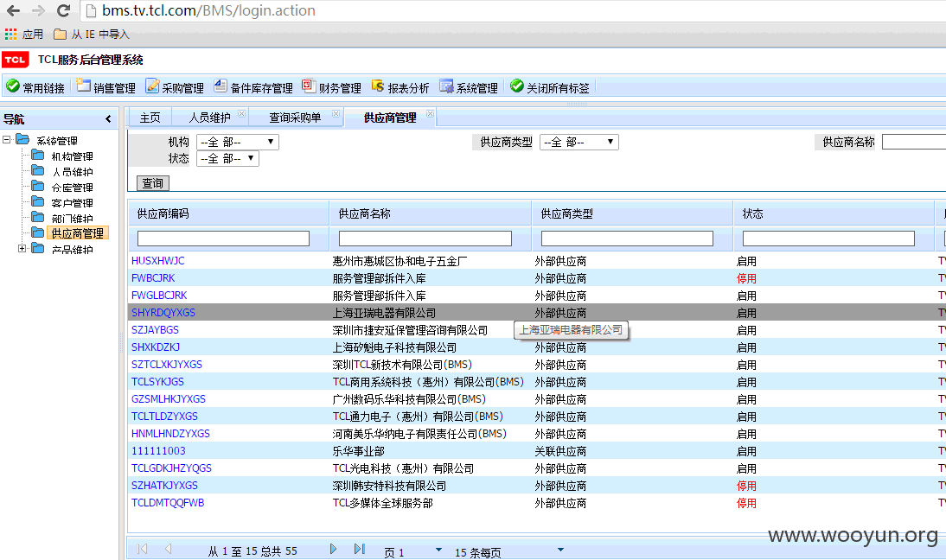Open the 15 条每页 page size dropdown
Screen dimensions: 946x560
(x=560, y=550)
